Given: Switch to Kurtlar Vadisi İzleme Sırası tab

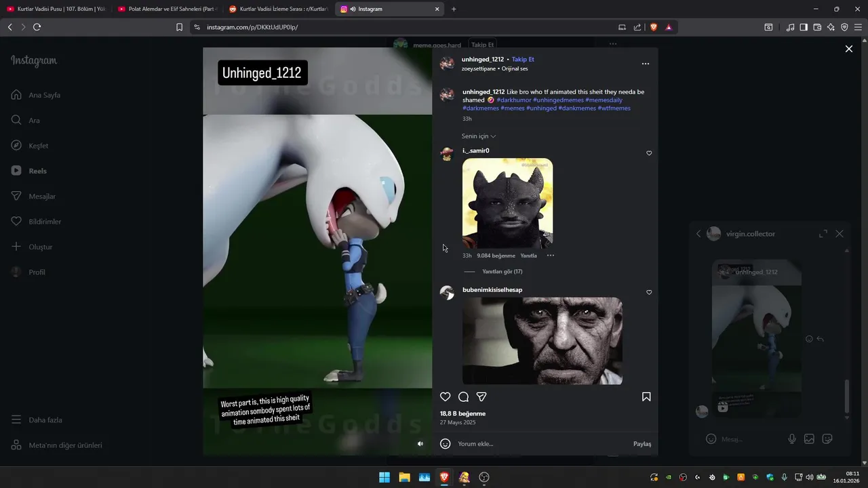Looking at the screenshot, I should coord(278,9).
